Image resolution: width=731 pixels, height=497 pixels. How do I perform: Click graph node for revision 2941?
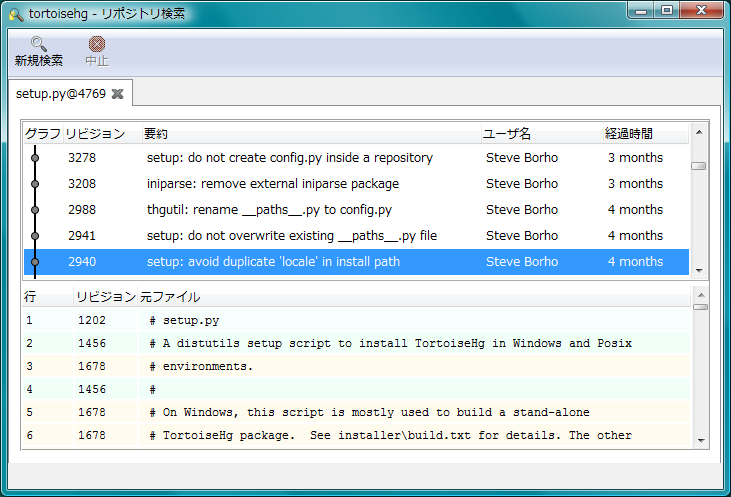click(35, 236)
